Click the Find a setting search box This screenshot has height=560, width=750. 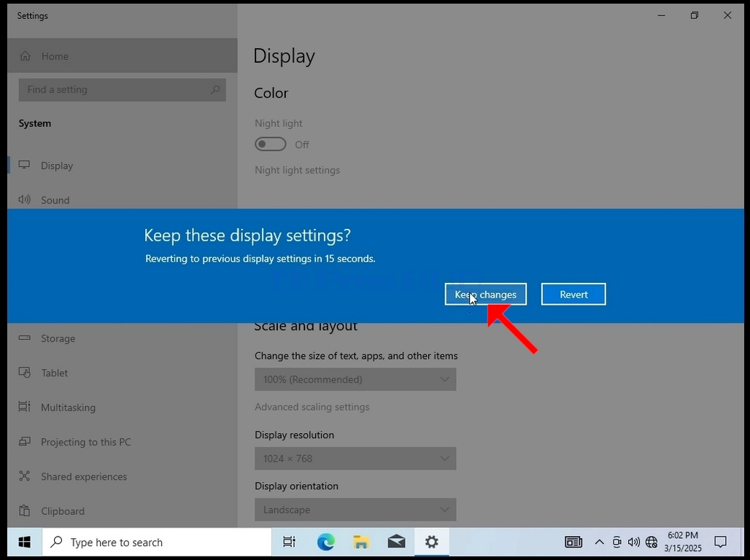(122, 90)
